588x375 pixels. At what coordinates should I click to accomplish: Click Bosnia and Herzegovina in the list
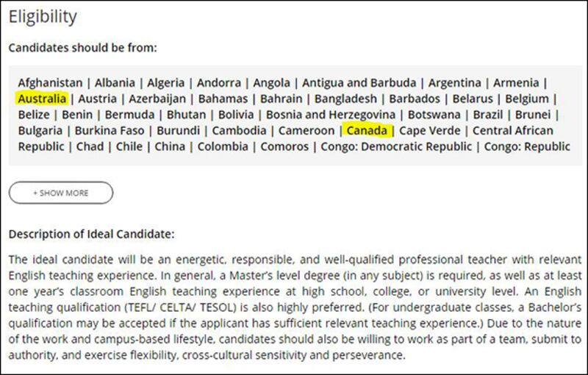[331, 115]
